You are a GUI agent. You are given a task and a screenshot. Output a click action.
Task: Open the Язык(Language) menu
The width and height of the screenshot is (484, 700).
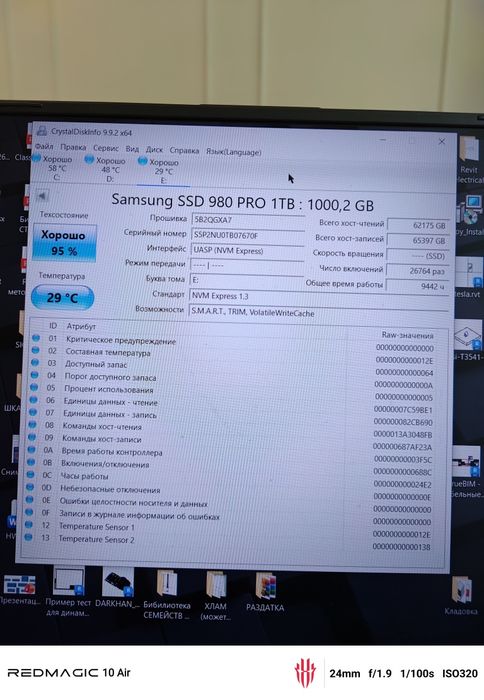(234, 152)
